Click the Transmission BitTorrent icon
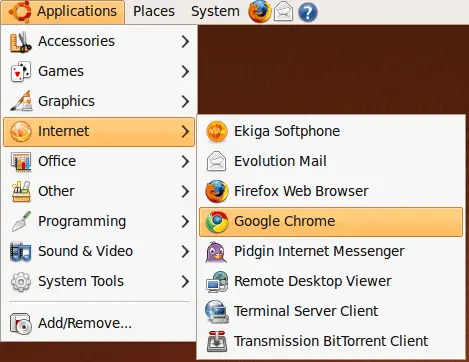Image resolution: width=469 pixels, height=362 pixels. coord(217,341)
